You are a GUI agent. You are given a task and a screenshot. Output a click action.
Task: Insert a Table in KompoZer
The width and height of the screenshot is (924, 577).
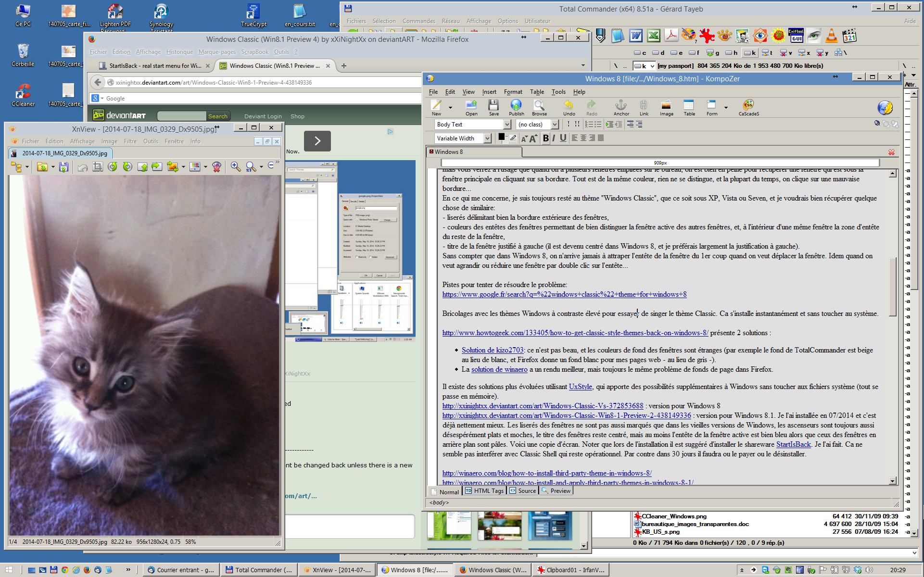689,107
